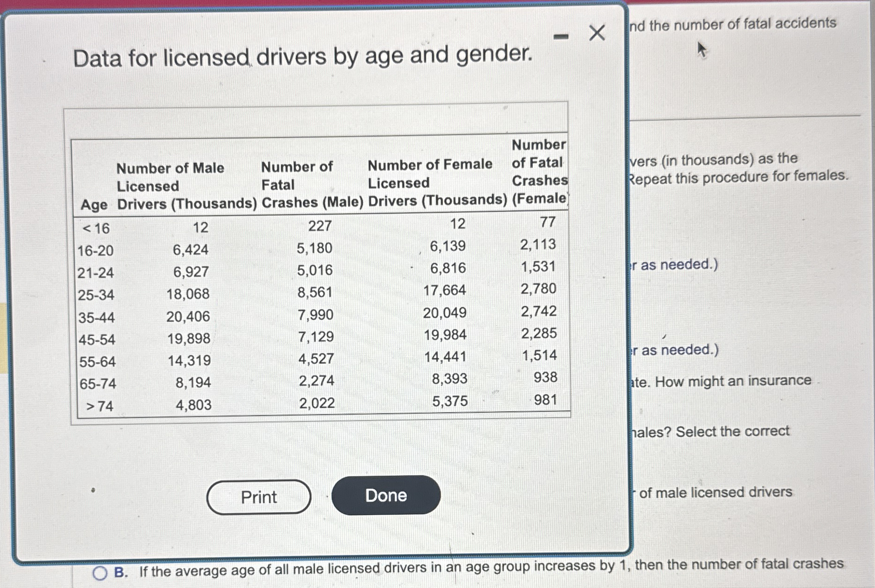Click the '65-74' age group label
Screen dimensions: 875x588
(x=98, y=383)
